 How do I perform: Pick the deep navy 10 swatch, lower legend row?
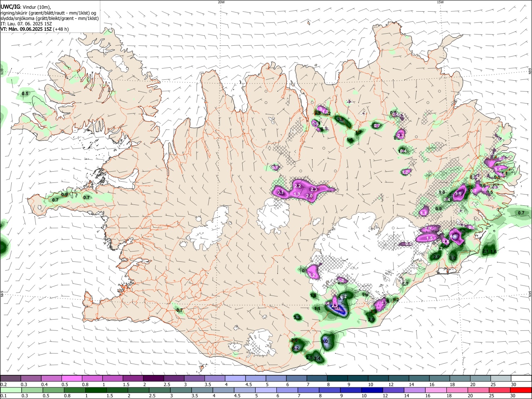372,390
